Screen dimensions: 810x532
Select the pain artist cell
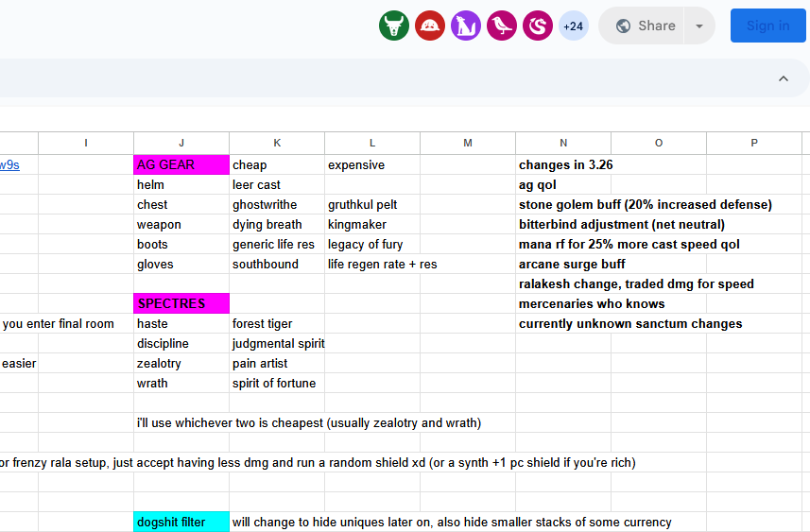pyautogui.click(x=277, y=363)
